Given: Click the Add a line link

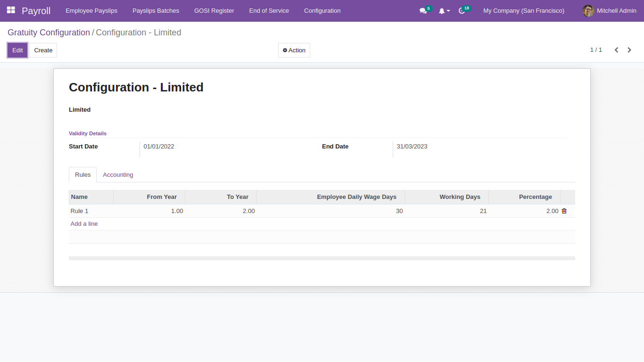Looking at the screenshot, I should tap(84, 224).
